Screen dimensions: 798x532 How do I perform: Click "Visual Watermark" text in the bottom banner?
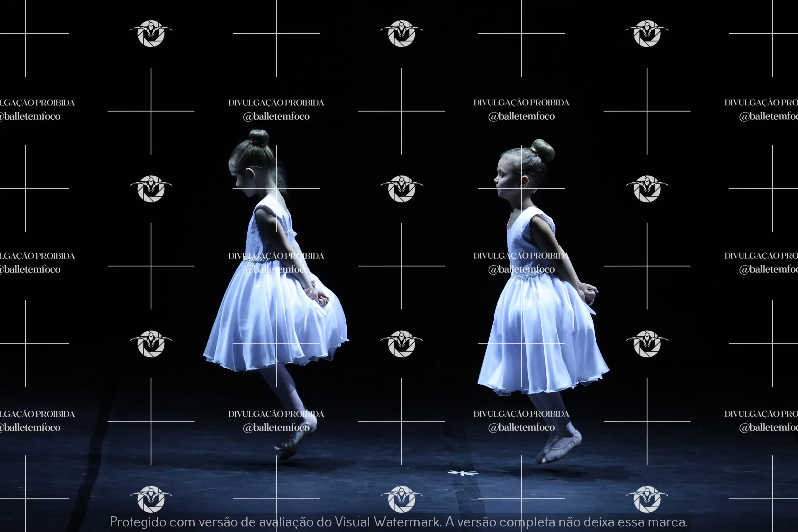click(387, 522)
